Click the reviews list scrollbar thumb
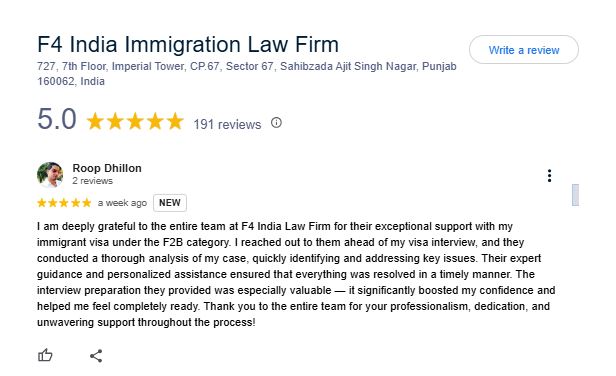The image size is (616, 376). tap(575, 194)
